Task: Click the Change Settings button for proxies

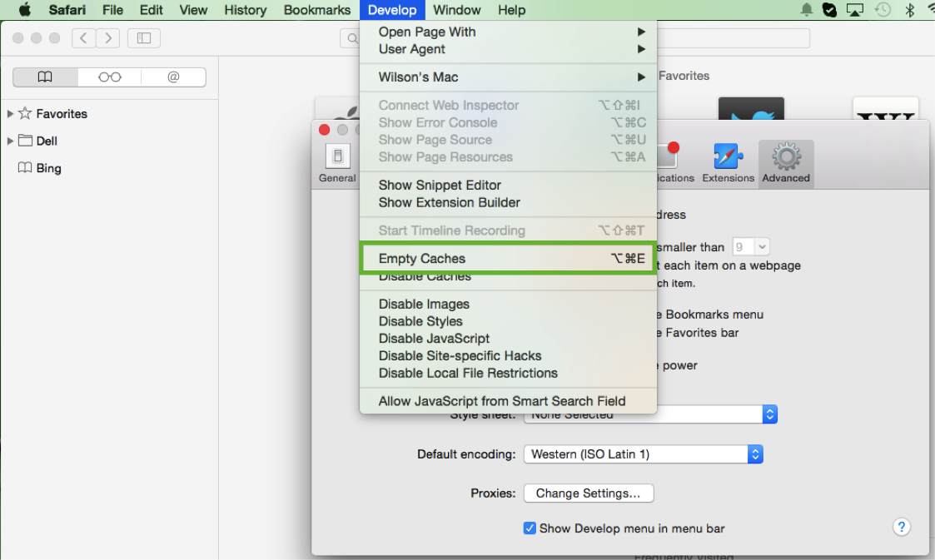Action: (589, 493)
